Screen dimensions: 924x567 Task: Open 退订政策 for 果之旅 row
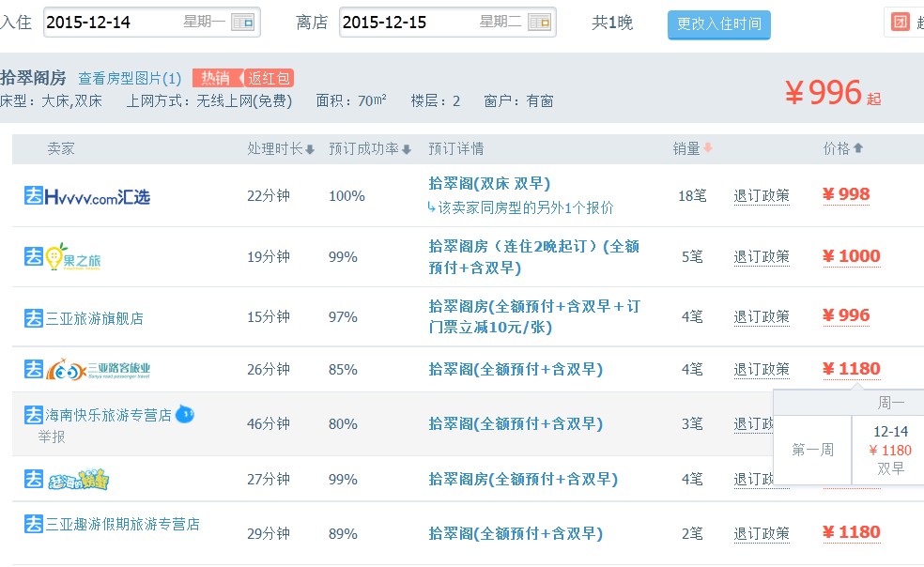tap(762, 256)
